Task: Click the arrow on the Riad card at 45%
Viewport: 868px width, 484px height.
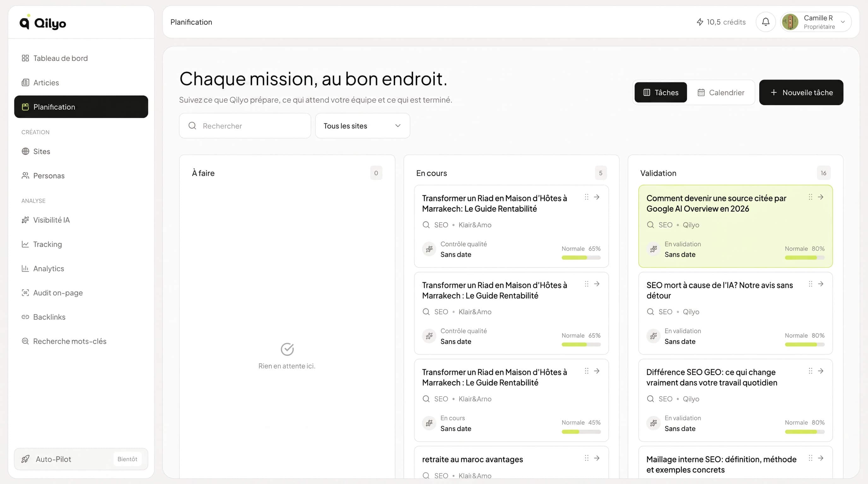Action: point(596,371)
